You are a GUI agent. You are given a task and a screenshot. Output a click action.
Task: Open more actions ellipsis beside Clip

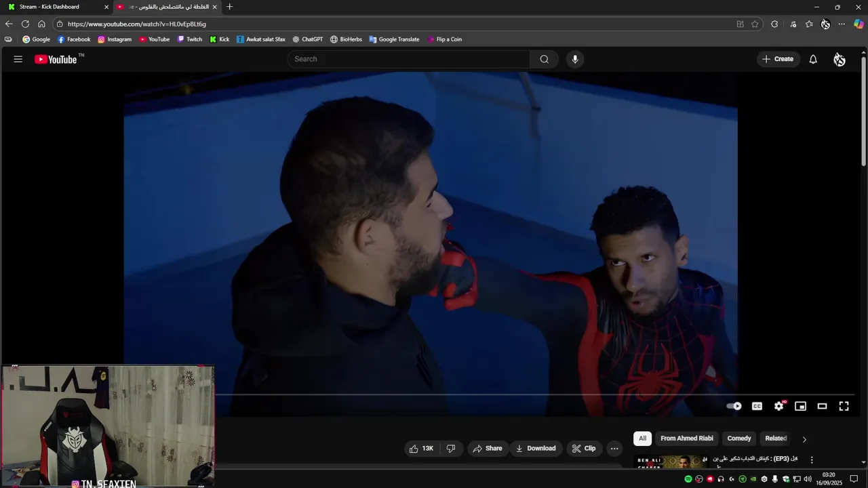coord(614,448)
